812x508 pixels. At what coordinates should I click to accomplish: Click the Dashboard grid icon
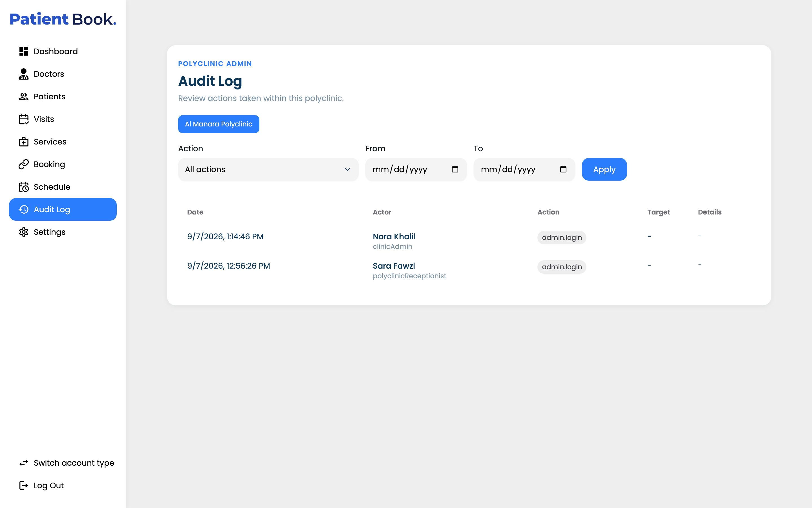click(x=23, y=51)
